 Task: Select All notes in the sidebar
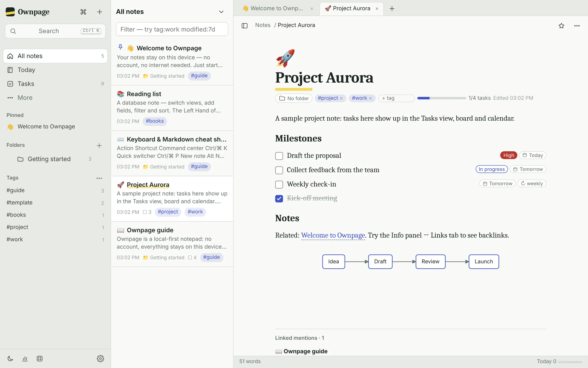tap(55, 56)
